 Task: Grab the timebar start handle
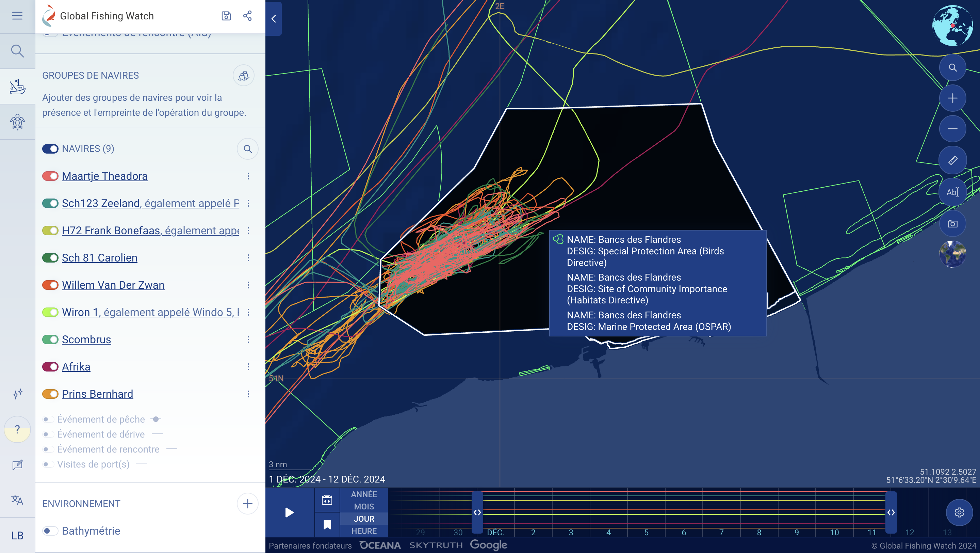click(477, 512)
